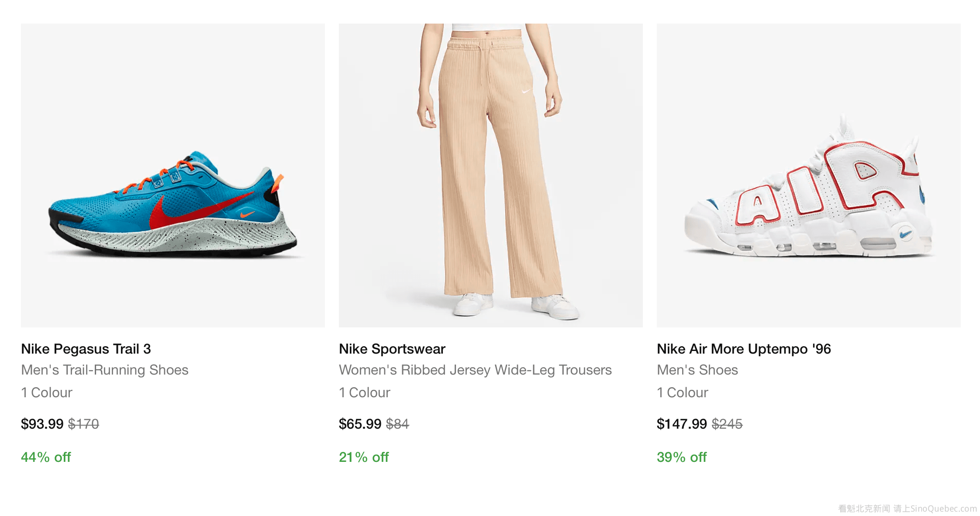
Task: Open the blue Pegasus Trail 3 shoe image
Action: 173,175
